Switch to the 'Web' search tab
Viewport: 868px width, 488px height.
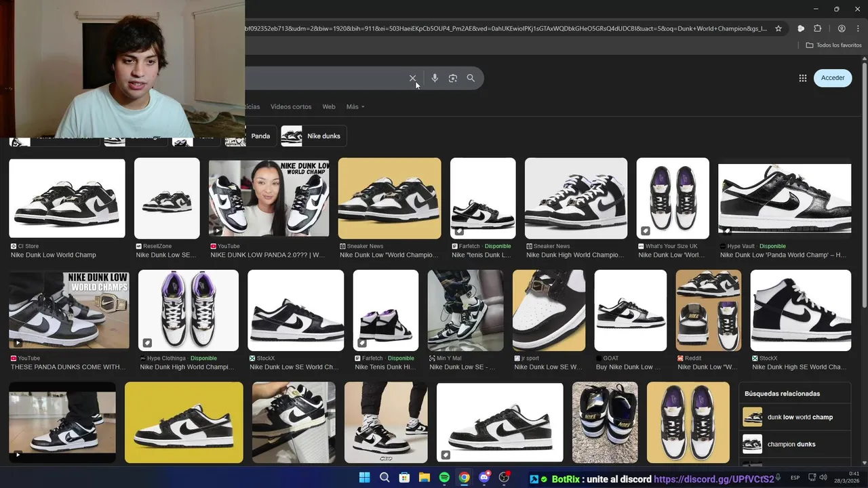pos(329,107)
